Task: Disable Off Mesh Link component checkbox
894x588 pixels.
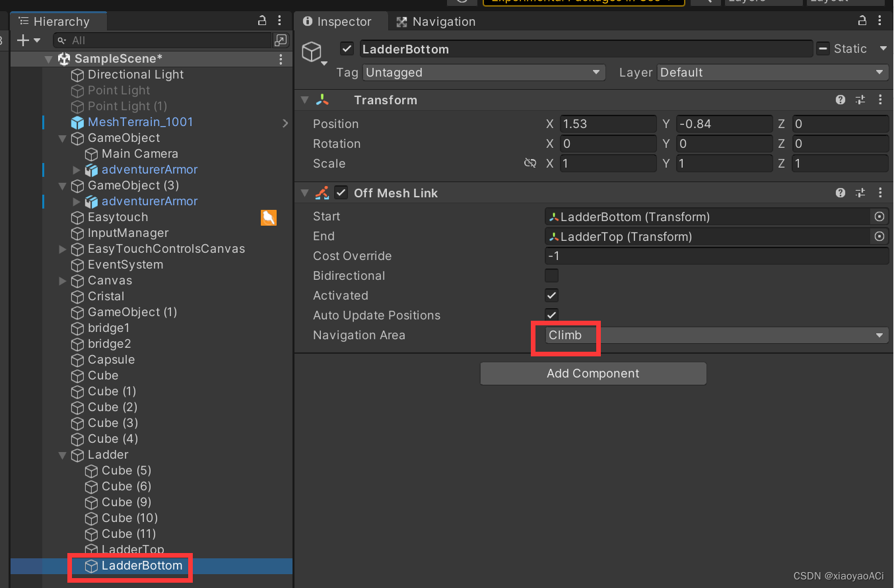Action: pyautogui.click(x=341, y=193)
